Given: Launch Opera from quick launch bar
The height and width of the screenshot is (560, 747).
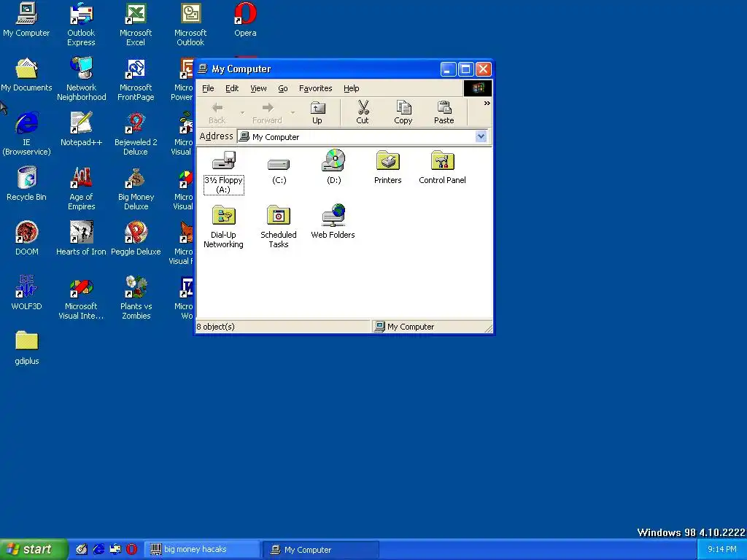Looking at the screenshot, I should tap(132, 549).
